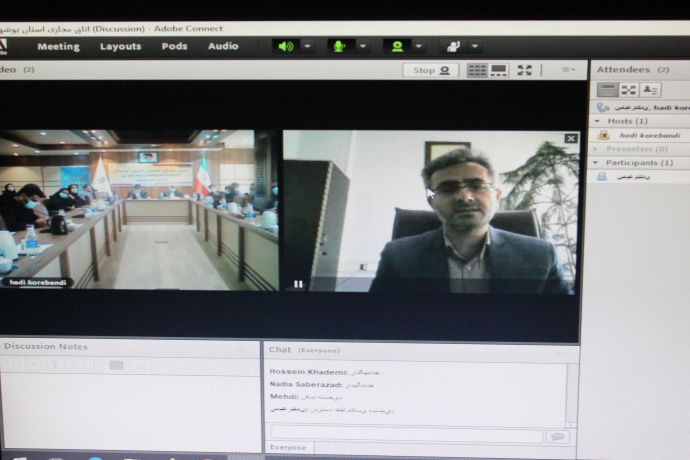690x460 pixels.
Task: Toggle the microphone icon in toolbar
Action: point(341,46)
